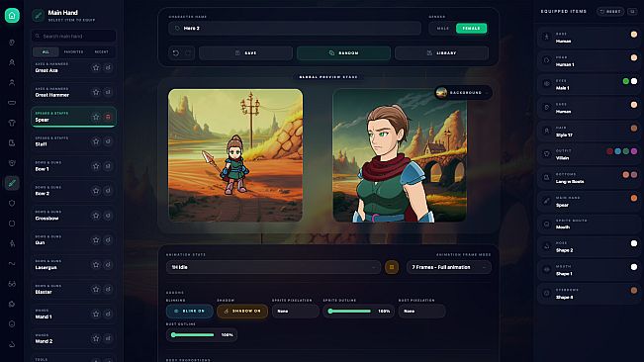This screenshot has width=644, height=362.
Task: Adjust the Sprite Outline slider
Action: (x=349, y=312)
